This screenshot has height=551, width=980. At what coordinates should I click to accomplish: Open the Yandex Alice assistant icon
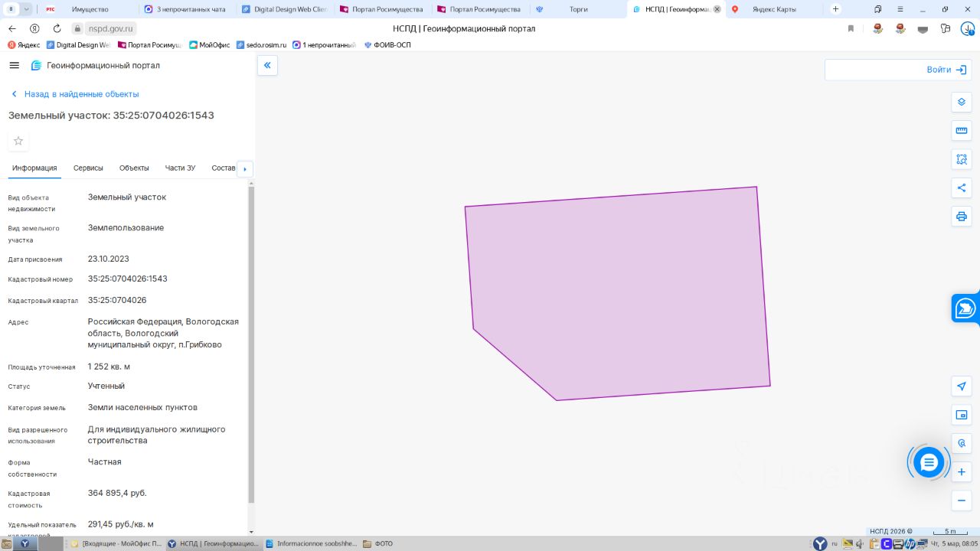pyautogui.click(x=34, y=28)
